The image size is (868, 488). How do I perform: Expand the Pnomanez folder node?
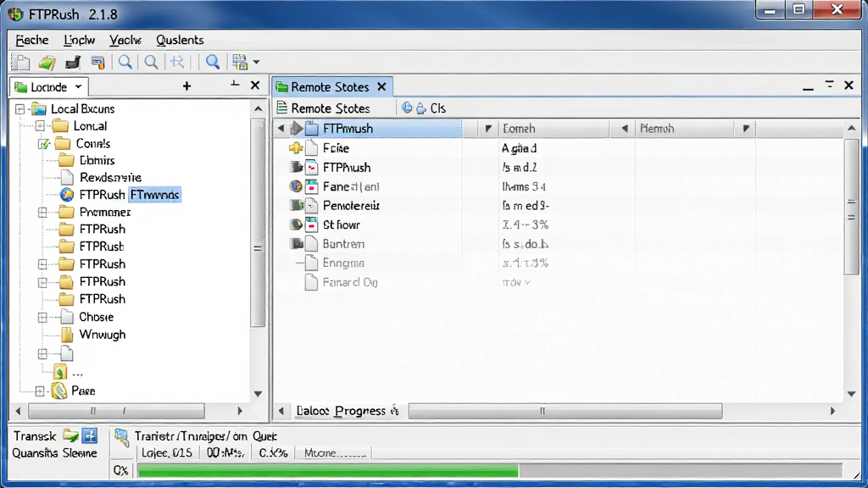click(x=42, y=213)
